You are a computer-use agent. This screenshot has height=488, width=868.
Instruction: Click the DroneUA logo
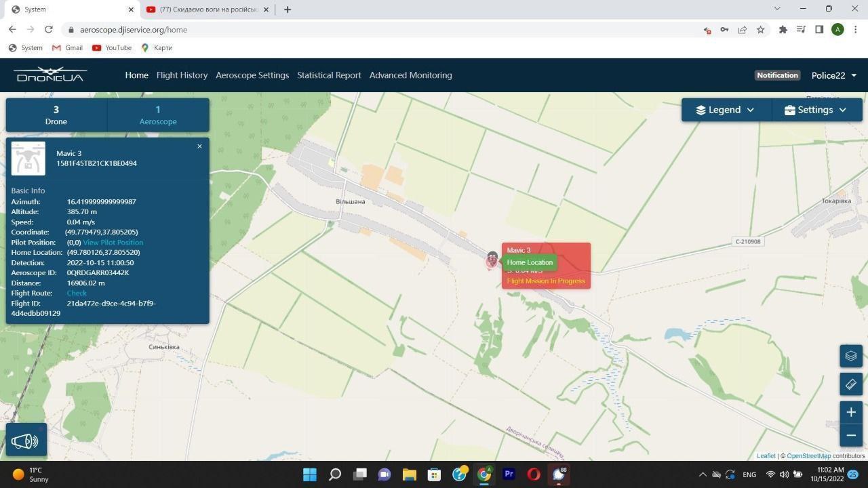coord(51,75)
